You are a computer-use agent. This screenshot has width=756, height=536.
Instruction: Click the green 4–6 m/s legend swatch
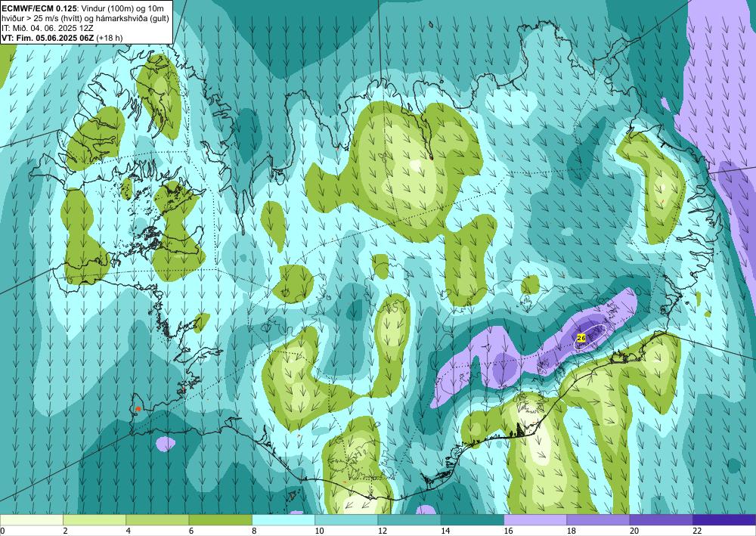click(x=158, y=519)
